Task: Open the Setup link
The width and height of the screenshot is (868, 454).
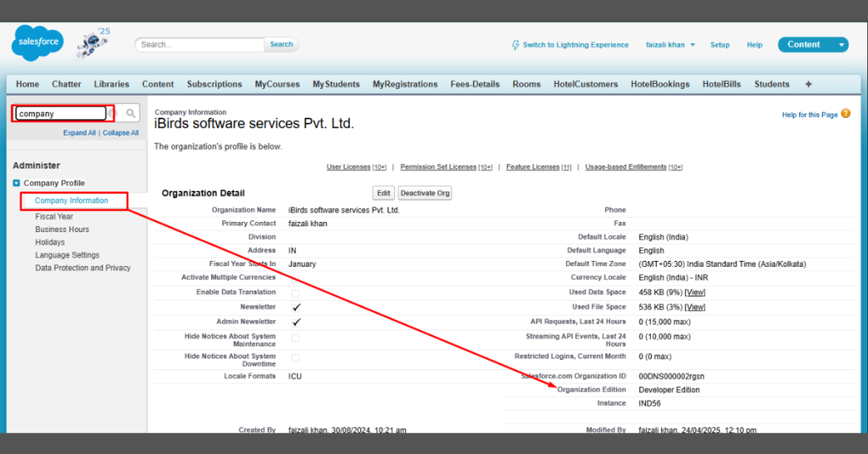Action: (x=720, y=45)
